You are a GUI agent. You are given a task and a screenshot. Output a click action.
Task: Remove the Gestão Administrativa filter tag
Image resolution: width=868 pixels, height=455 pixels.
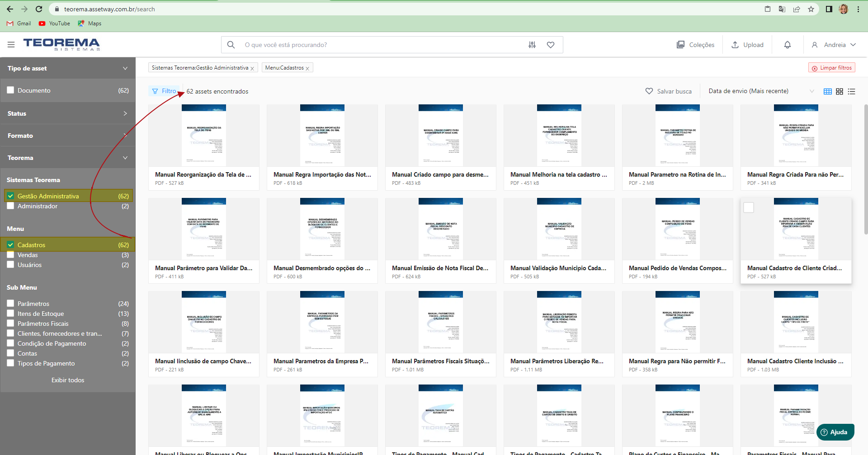click(x=252, y=68)
